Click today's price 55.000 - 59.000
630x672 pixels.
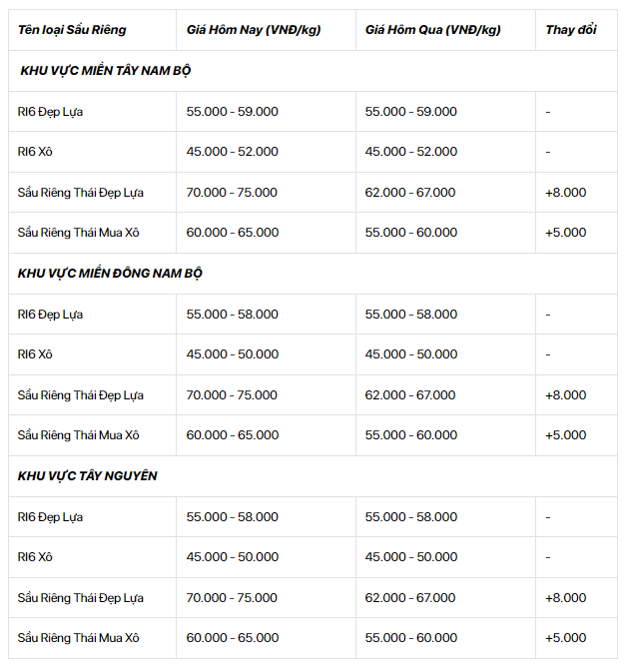pos(233,112)
